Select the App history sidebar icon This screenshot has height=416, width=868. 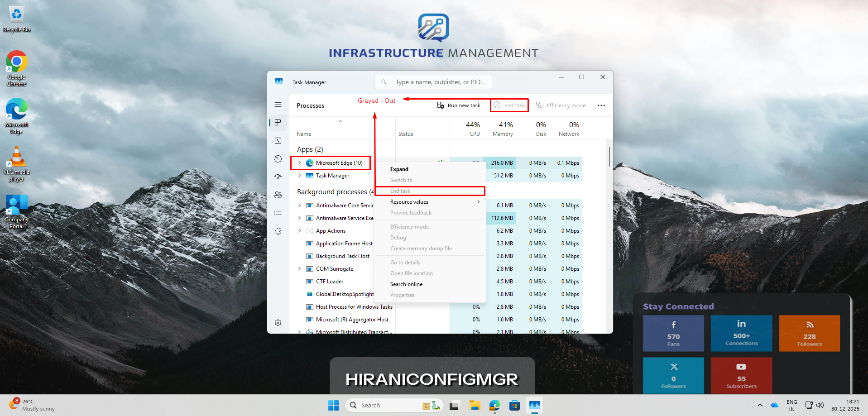pyautogui.click(x=278, y=159)
